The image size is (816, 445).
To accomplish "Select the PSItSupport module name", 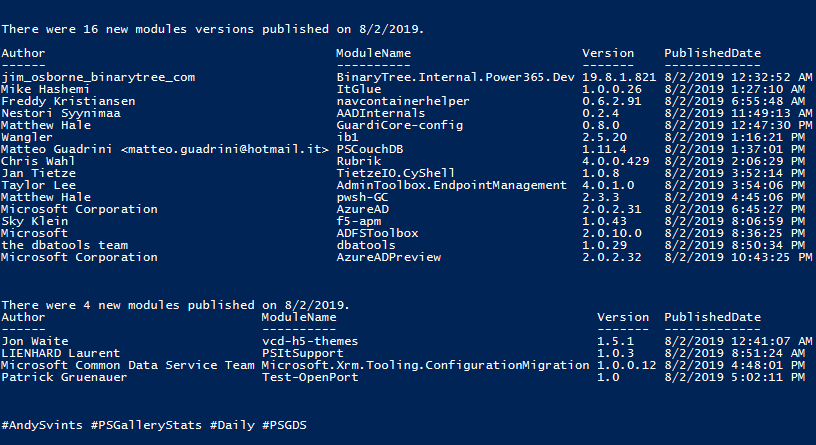I will (x=302, y=353).
